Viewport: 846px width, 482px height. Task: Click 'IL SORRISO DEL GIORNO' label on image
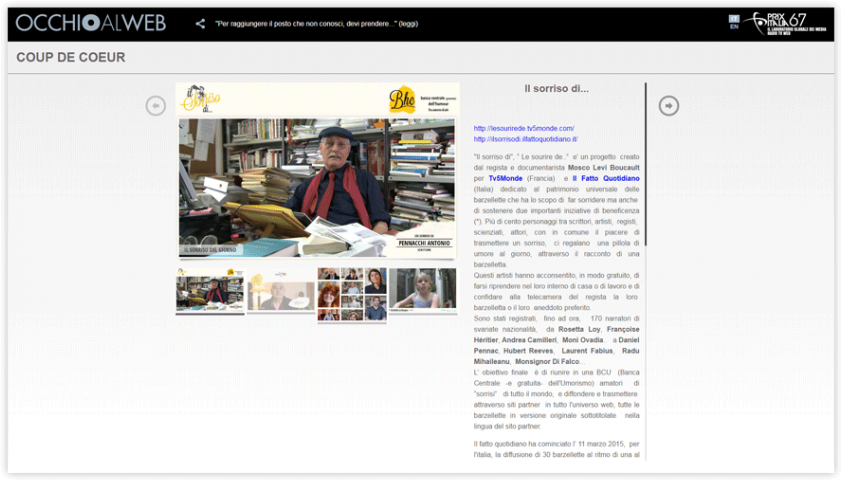point(210,250)
